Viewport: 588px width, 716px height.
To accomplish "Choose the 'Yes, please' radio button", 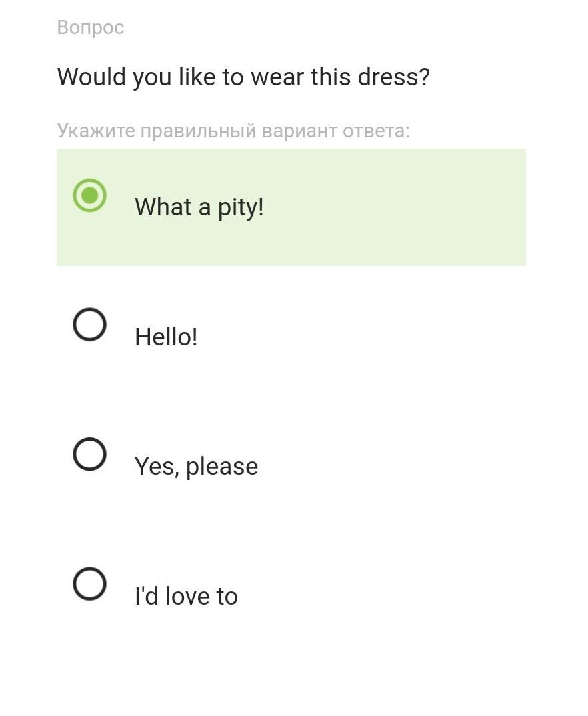I will 89,454.
